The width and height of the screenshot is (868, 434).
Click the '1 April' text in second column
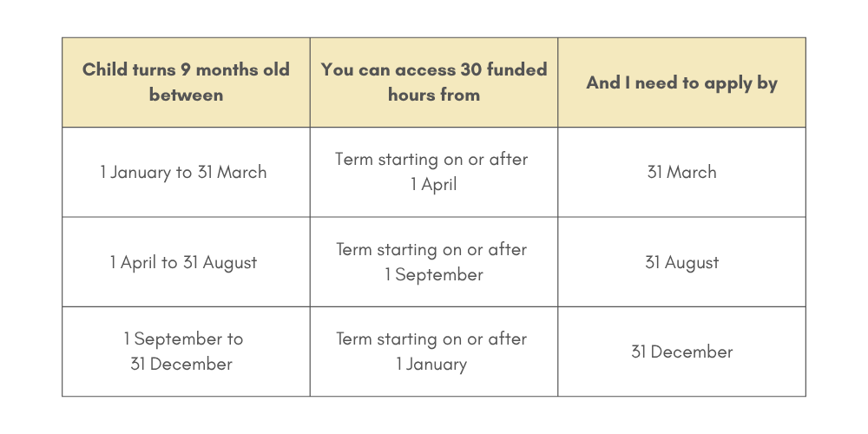tap(434, 184)
